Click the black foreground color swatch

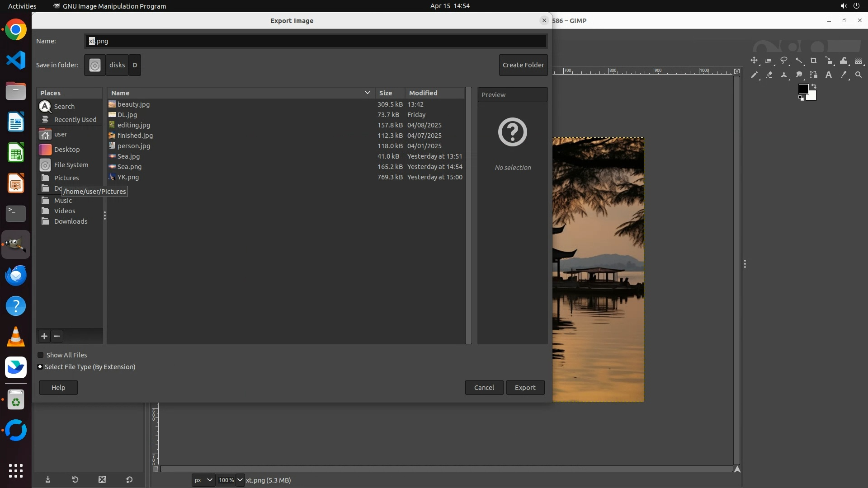[803, 89]
